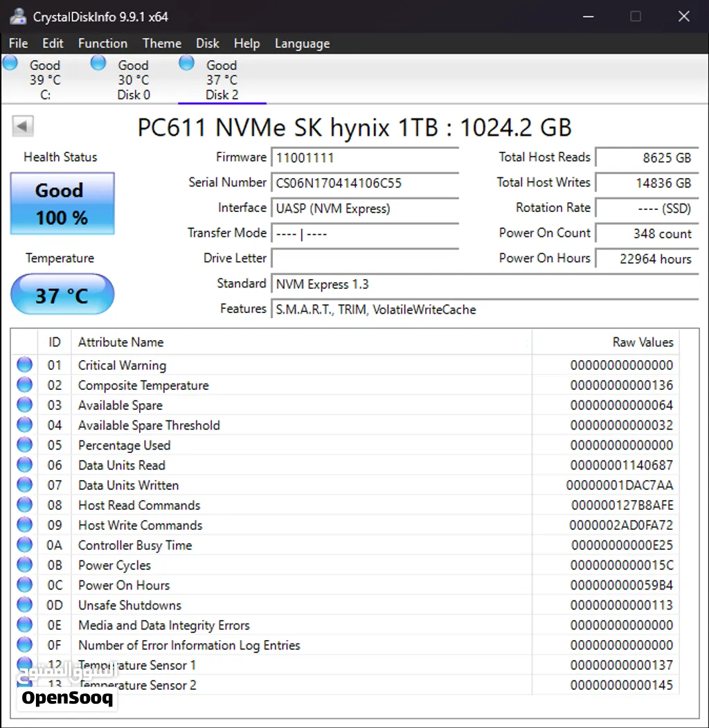Screen dimensions: 709x728
Task: Click the Transfer Mode field
Action: 365,233
